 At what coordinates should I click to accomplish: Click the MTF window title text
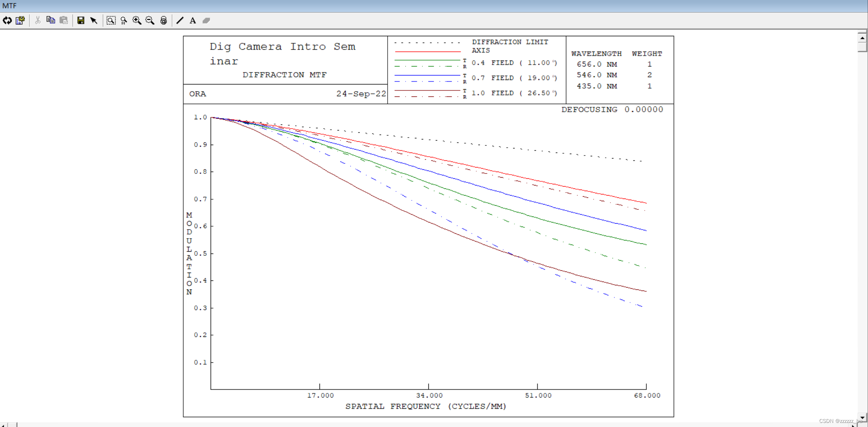coord(9,6)
